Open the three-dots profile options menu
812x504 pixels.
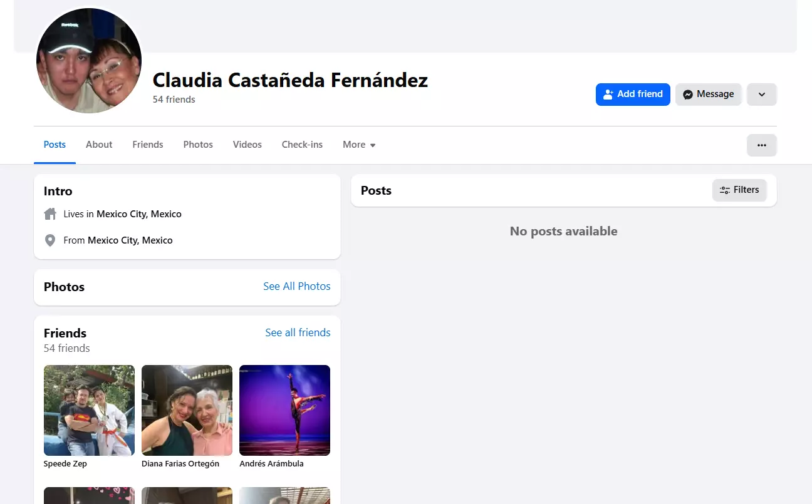(x=762, y=145)
